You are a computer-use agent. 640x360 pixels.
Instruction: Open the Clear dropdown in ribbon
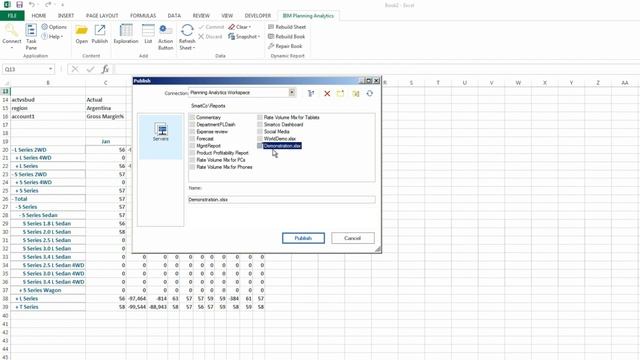click(250, 27)
